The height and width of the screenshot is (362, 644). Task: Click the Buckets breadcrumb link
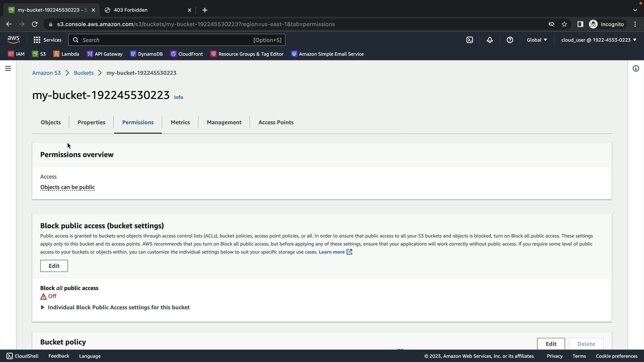click(x=84, y=73)
